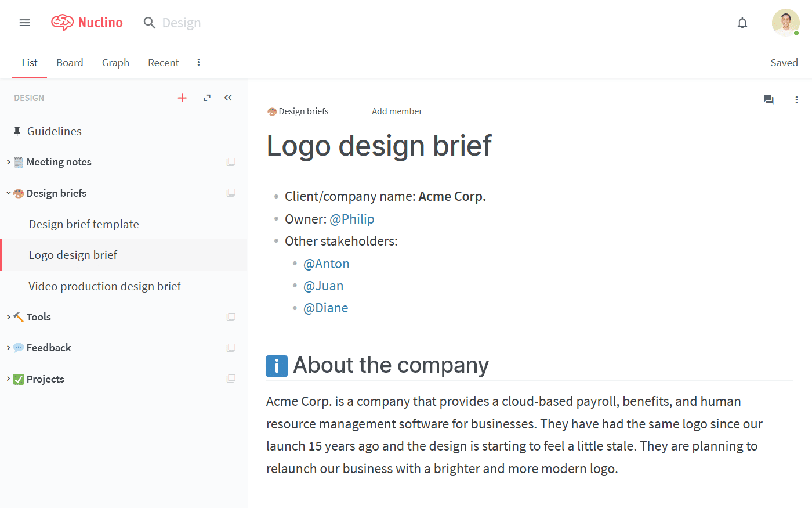Create a new item with the plus icon

pos(182,98)
